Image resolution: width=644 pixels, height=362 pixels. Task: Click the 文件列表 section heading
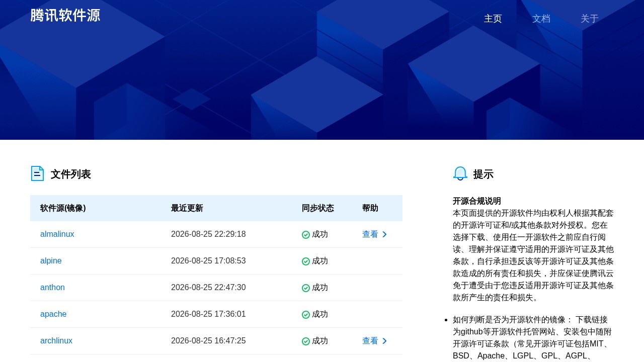tap(71, 174)
